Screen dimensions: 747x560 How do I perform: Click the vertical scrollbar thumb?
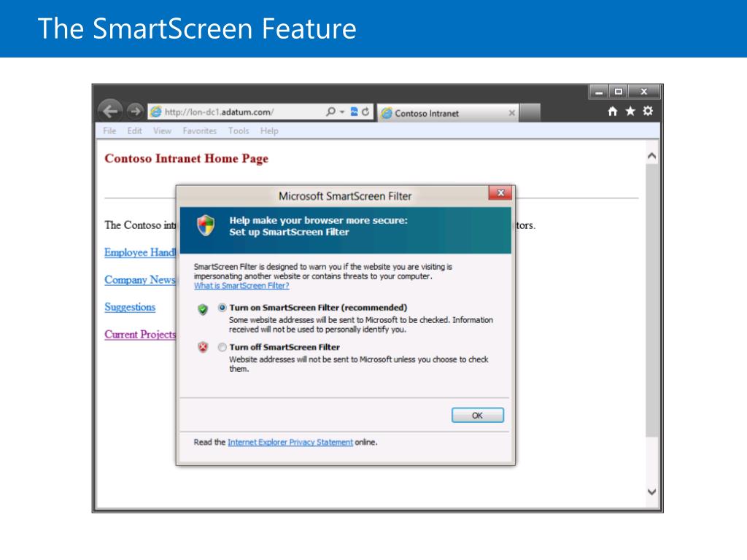pos(651,300)
